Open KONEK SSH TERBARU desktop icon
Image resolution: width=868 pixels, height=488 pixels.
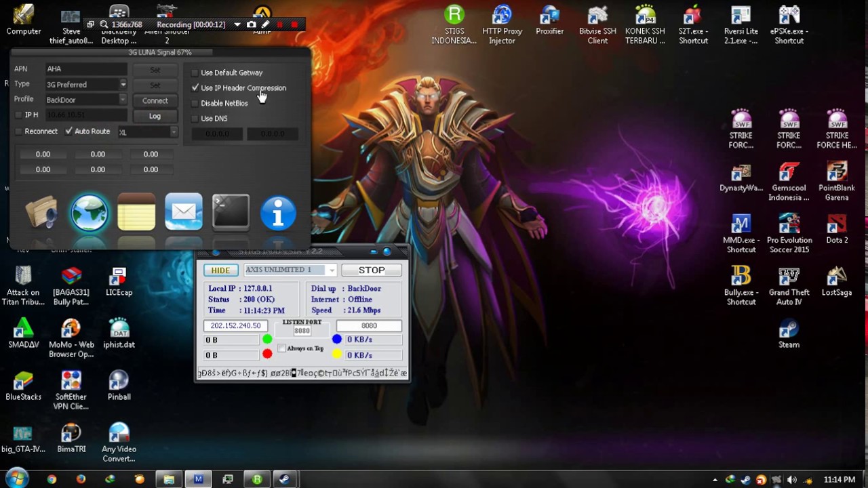[x=645, y=25]
